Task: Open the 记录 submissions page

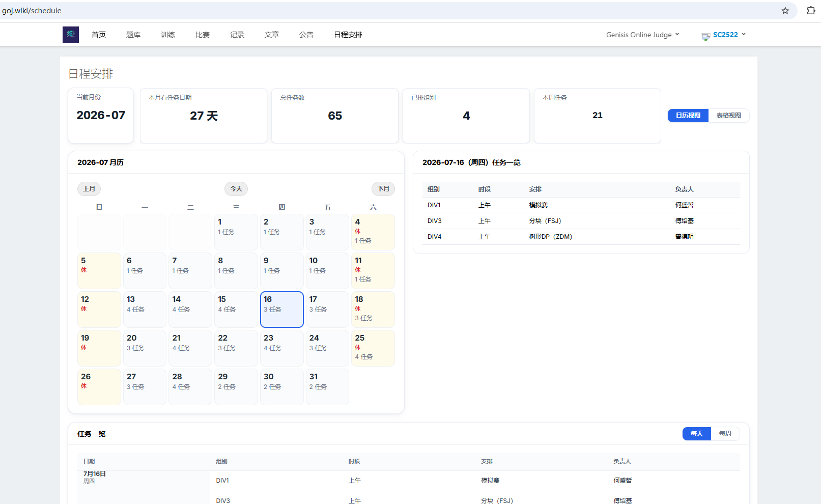Action: 237,35
